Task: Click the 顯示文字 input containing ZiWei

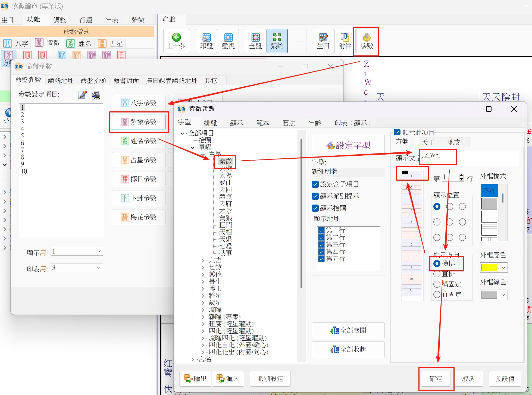Action: coord(470,158)
